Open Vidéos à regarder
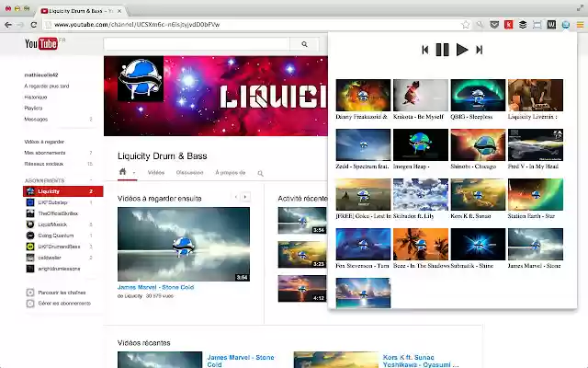588x368 pixels. [44, 142]
